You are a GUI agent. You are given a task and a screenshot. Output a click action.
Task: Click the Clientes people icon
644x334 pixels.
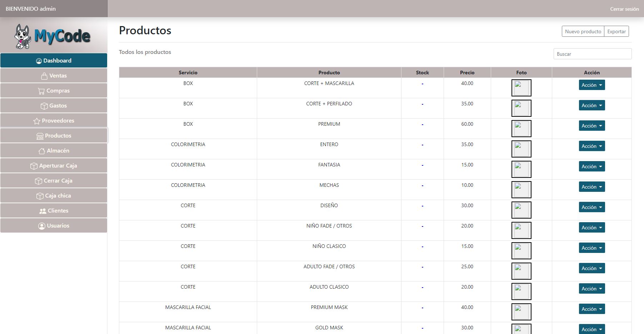(43, 211)
